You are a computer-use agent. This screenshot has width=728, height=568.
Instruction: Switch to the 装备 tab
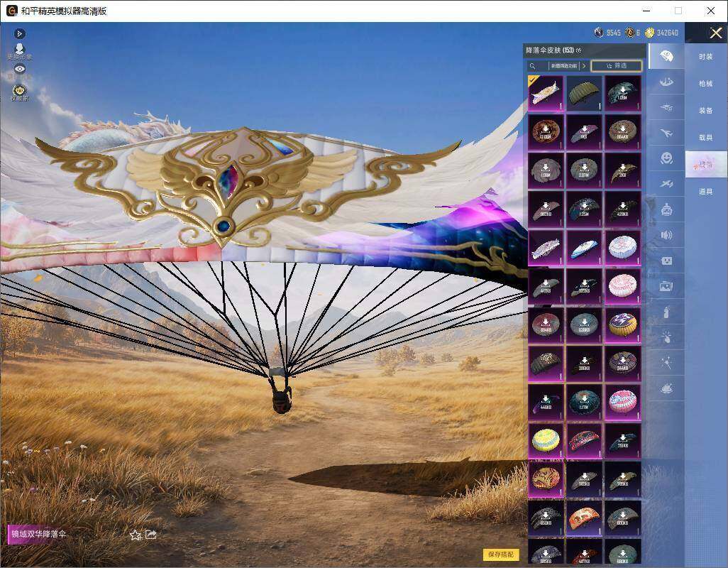706,111
